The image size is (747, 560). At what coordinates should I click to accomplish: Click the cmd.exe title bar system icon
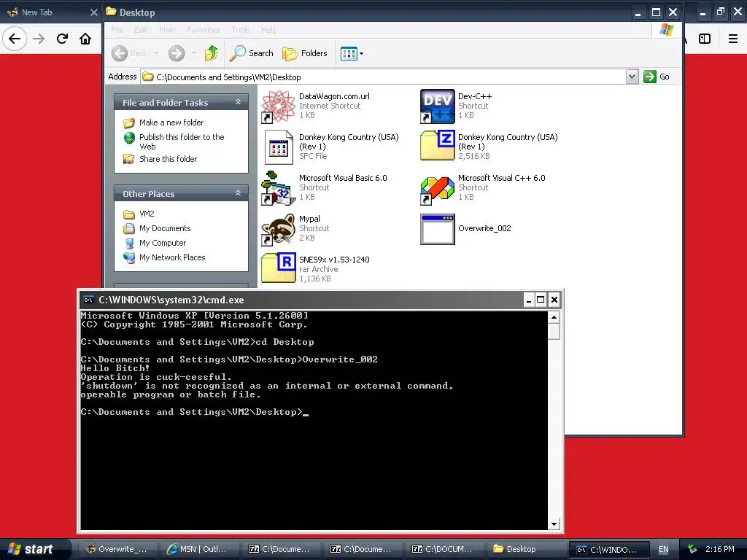click(88, 300)
